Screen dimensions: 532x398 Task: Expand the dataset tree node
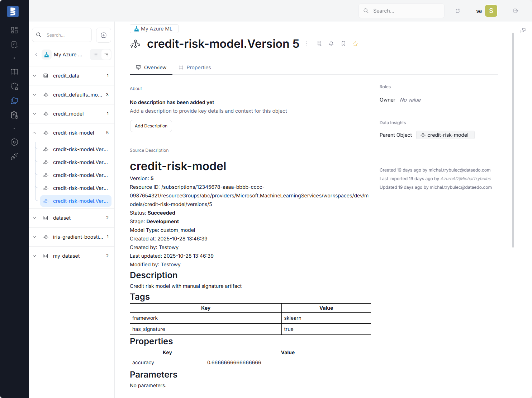click(x=34, y=218)
